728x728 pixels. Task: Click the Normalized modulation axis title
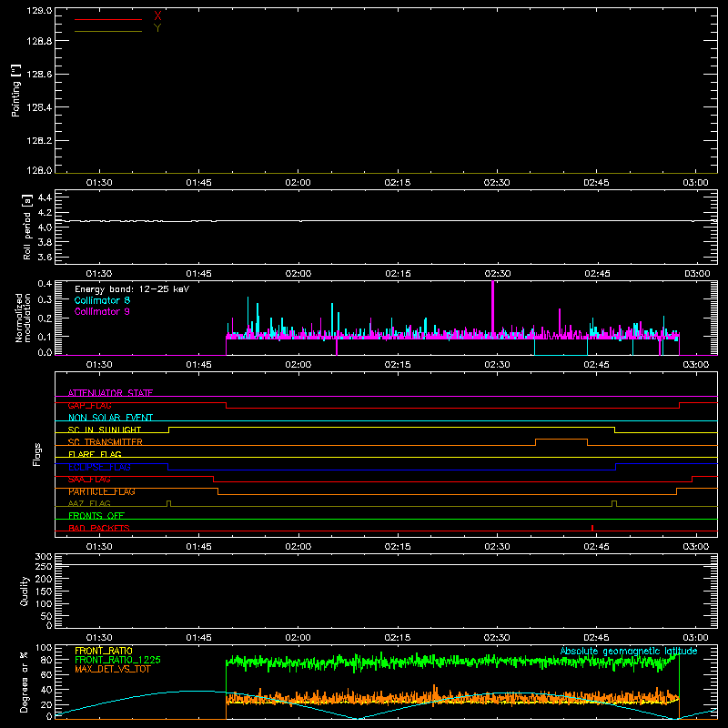[x=24, y=318]
